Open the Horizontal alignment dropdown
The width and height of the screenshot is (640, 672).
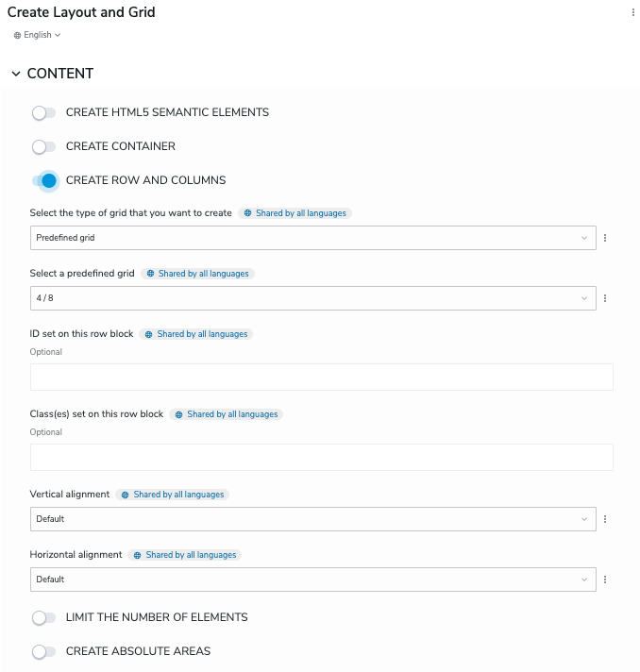(x=312, y=580)
